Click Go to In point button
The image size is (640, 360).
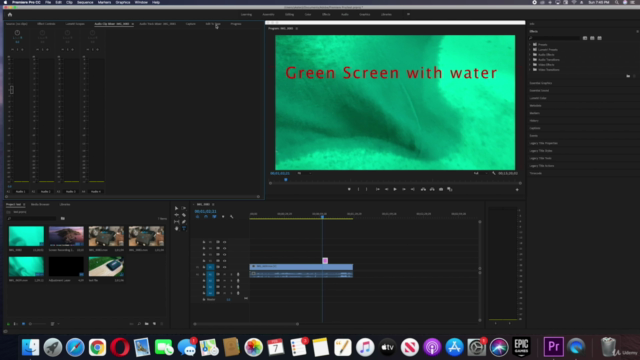coord(378,189)
